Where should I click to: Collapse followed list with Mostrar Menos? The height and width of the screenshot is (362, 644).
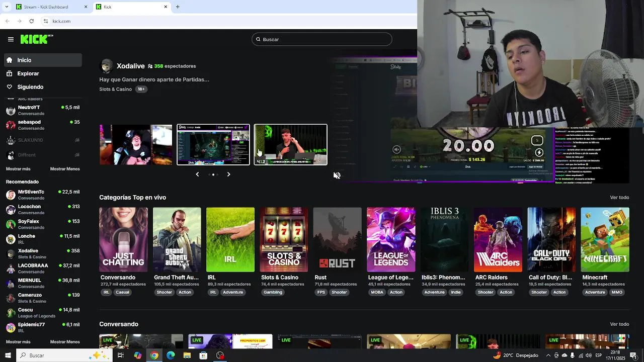pos(65,169)
